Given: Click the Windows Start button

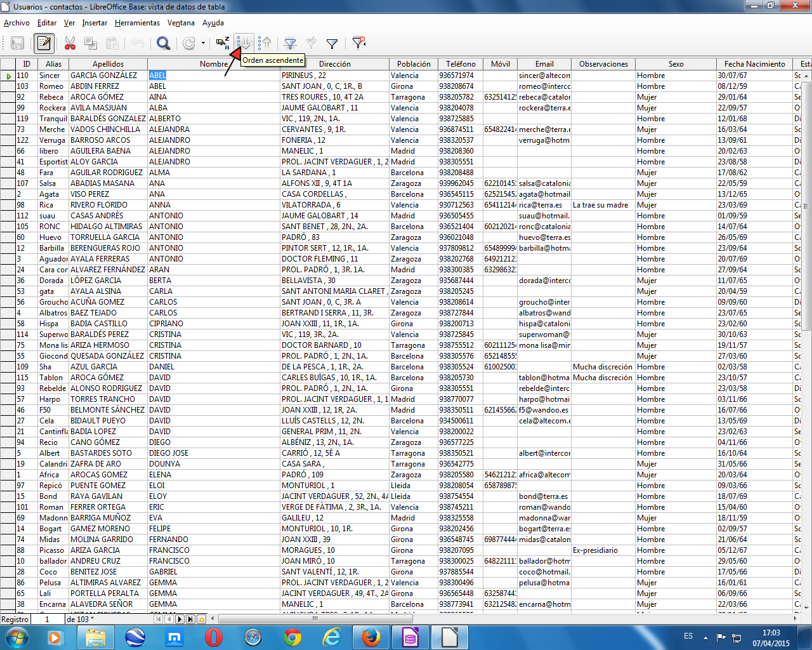Looking at the screenshot, I should click(x=16, y=637).
